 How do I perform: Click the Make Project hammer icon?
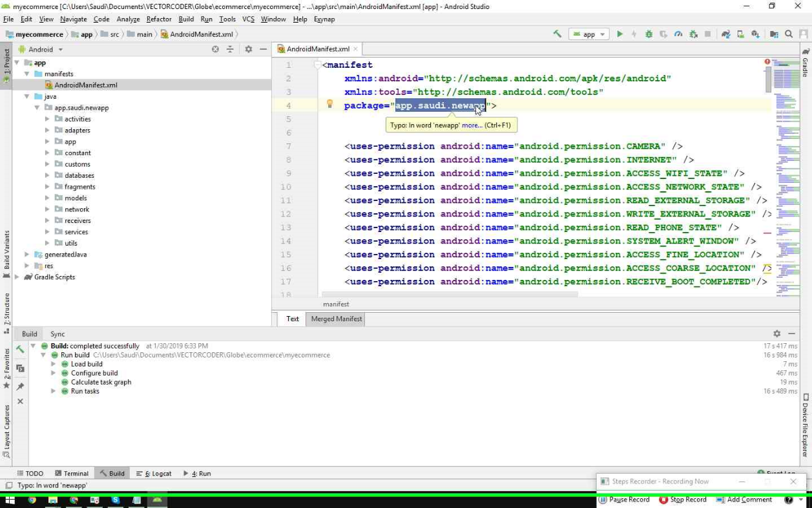[557, 34]
